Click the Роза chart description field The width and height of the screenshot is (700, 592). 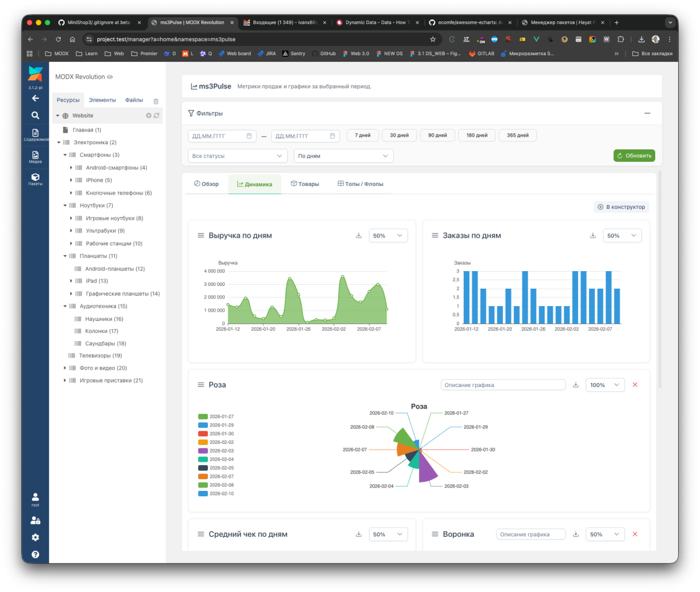tap(503, 385)
